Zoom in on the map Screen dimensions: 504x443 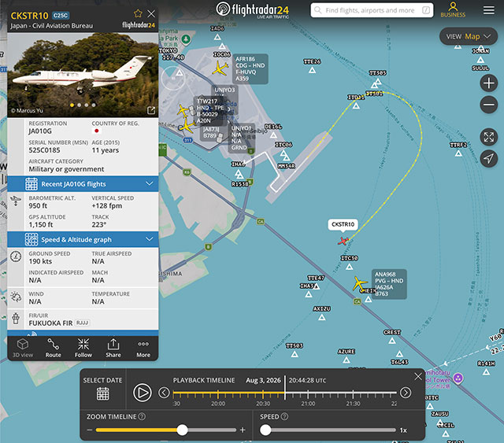point(489,83)
